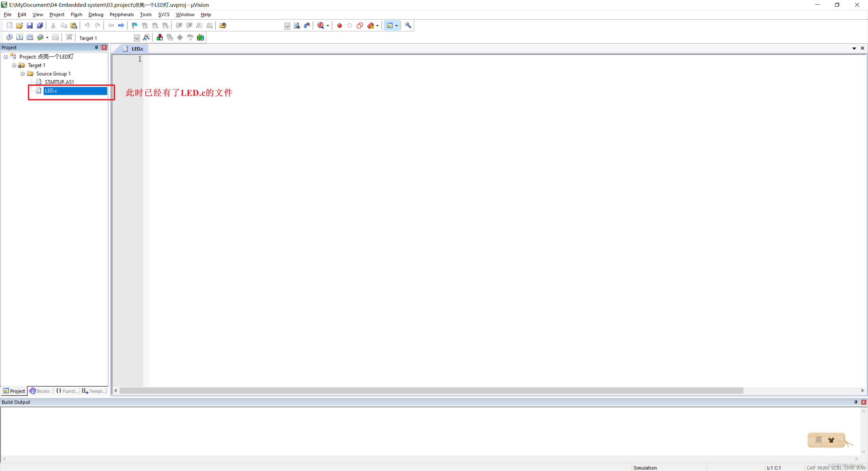Open Find in Files icon

click(x=223, y=25)
